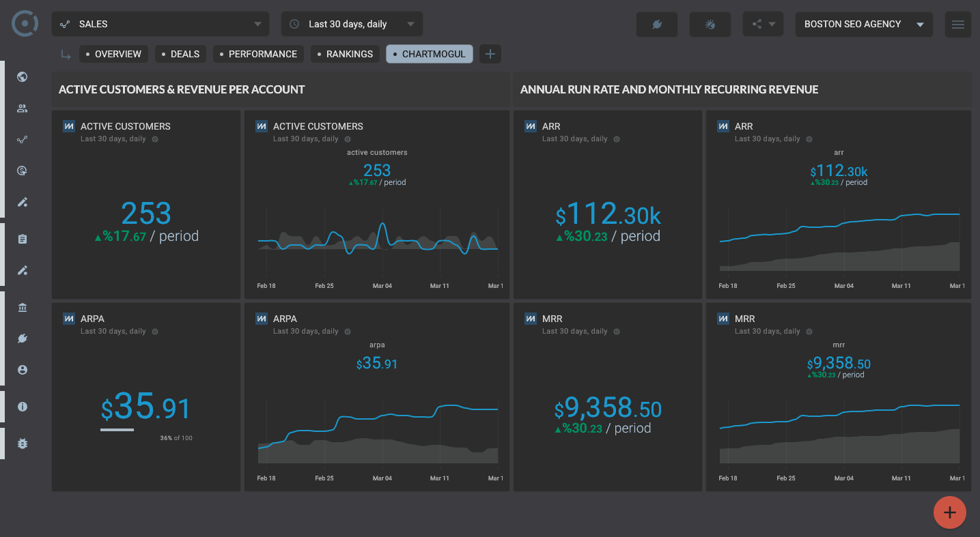Switch to the DEALS tab

(x=181, y=54)
